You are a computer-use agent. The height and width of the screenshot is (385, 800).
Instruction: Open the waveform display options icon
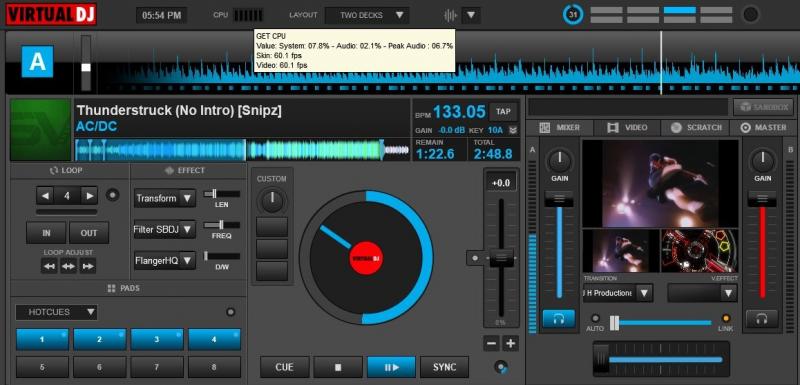tap(450, 15)
